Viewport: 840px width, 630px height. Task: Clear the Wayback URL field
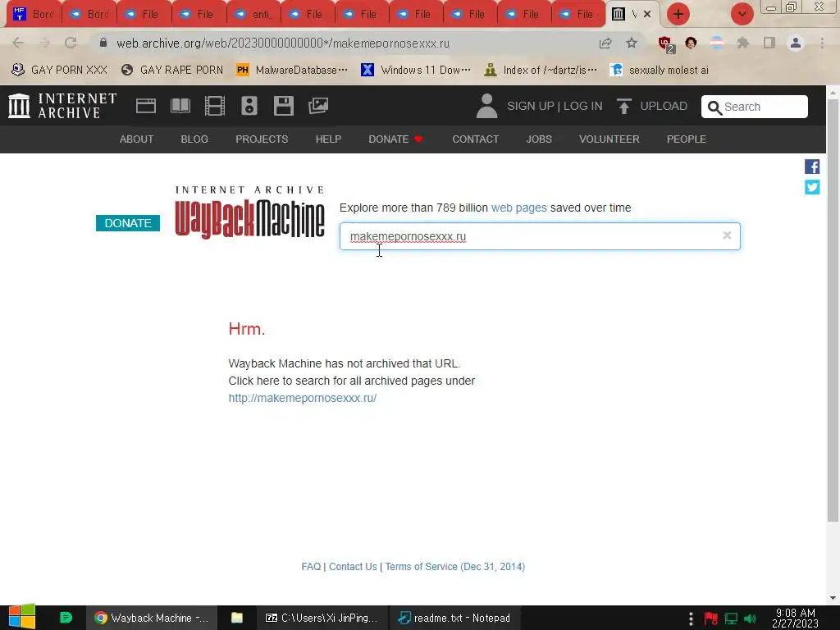727,235
